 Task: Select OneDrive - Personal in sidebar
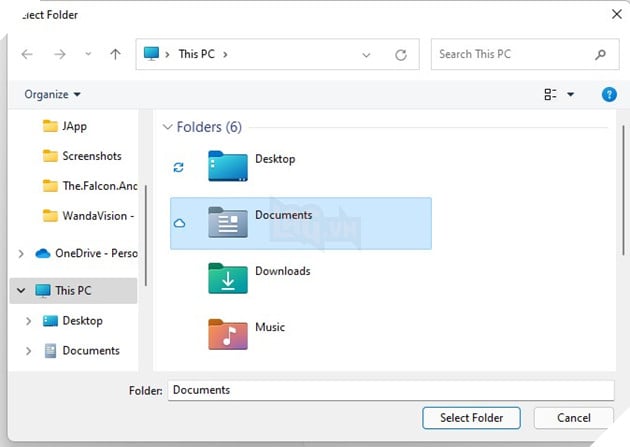(x=96, y=253)
